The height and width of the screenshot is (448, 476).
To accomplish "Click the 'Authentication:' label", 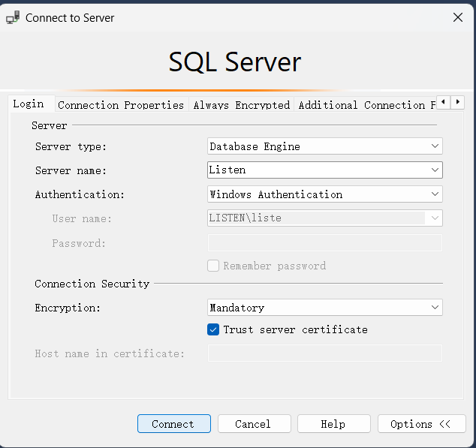I will (80, 194).
